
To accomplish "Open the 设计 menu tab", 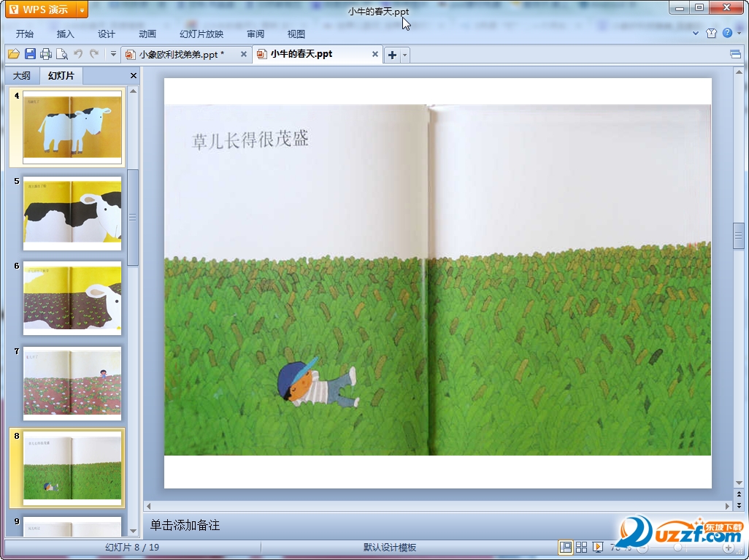I will coord(107,34).
